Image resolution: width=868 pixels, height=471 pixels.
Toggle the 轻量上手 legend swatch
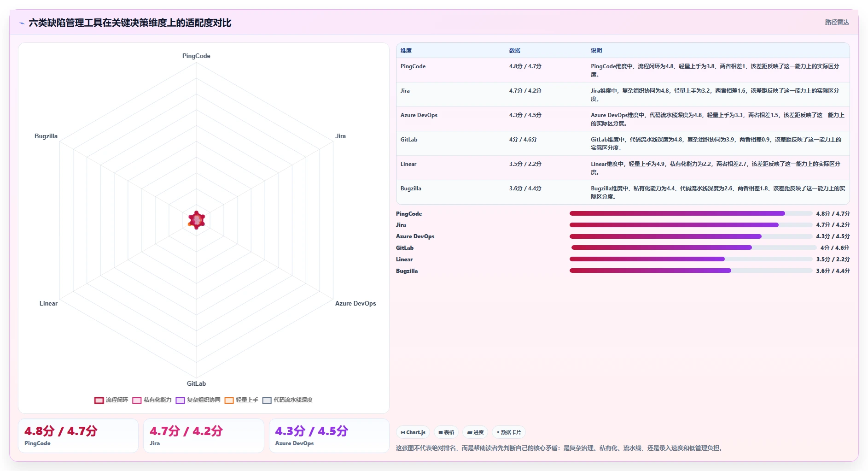click(x=229, y=400)
